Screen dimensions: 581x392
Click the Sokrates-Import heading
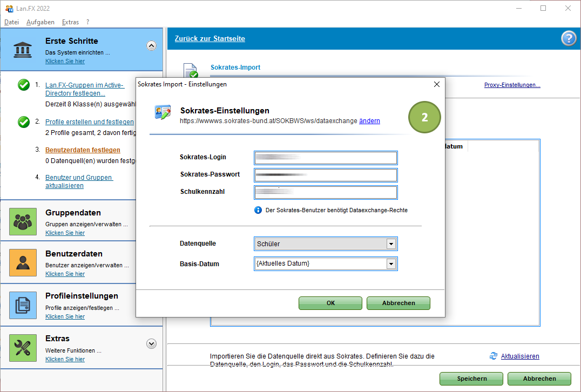click(x=235, y=67)
